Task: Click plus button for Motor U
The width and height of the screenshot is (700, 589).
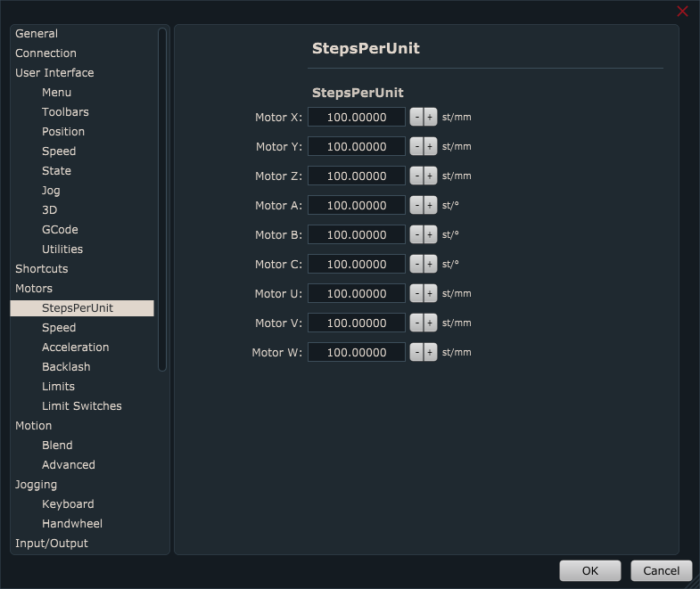Action: (x=430, y=293)
